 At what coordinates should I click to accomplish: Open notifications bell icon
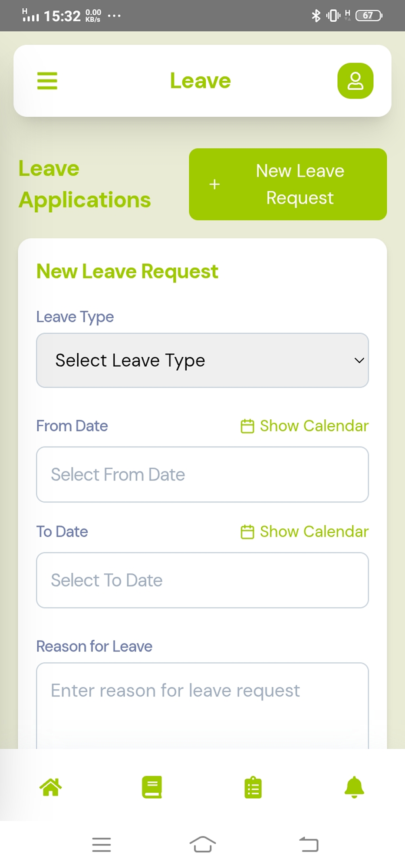click(354, 787)
